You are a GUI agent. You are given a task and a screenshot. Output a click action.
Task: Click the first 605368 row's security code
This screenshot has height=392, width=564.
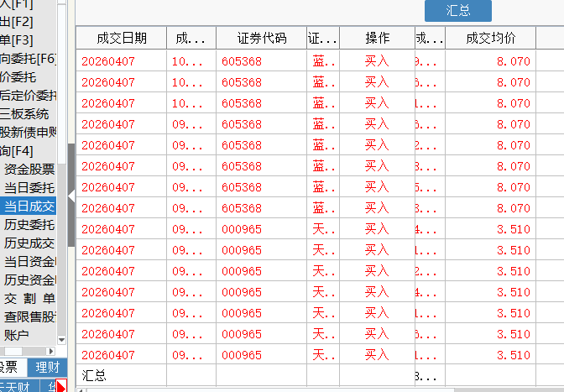pyautogui.click(x=242, y=61)
